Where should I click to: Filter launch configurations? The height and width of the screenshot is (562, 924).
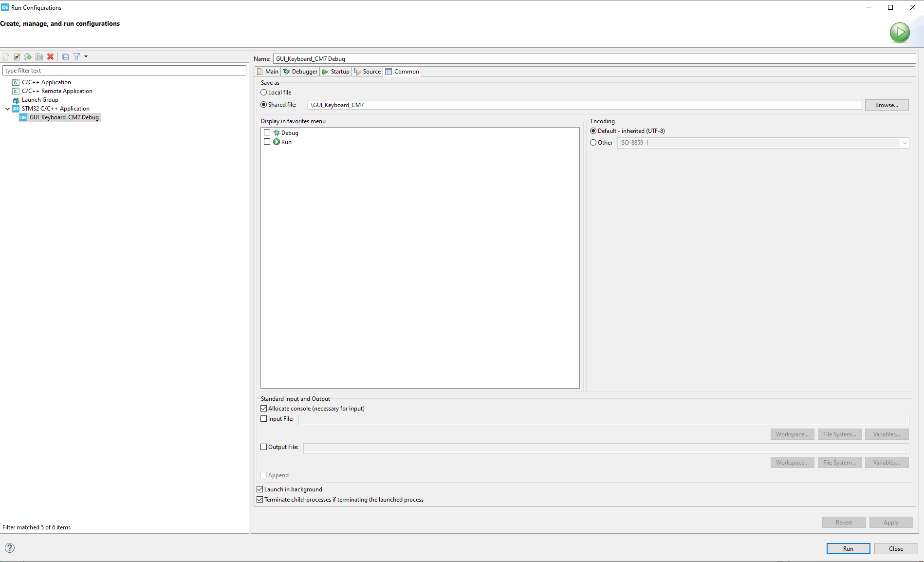point(76,56)
